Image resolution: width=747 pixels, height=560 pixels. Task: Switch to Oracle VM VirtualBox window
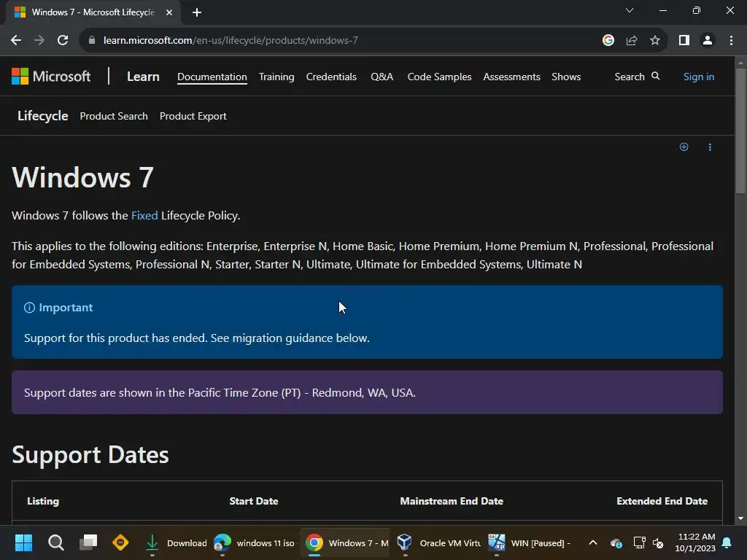pyautogui.click(x=438, y=542)
